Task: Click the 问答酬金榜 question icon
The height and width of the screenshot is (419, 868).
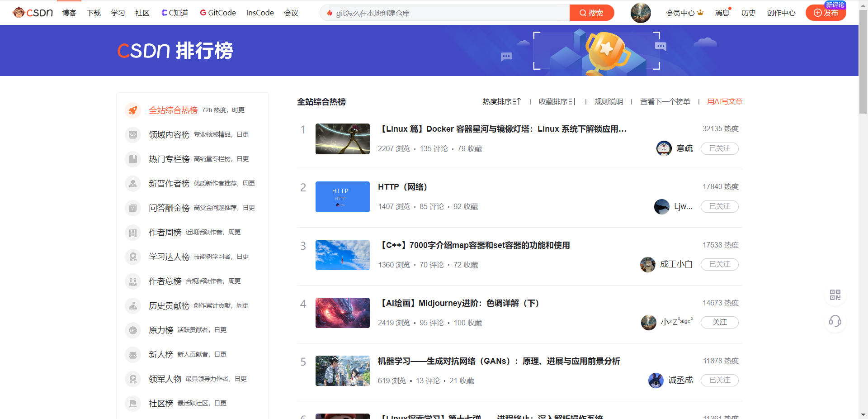Action: [133, 208]
